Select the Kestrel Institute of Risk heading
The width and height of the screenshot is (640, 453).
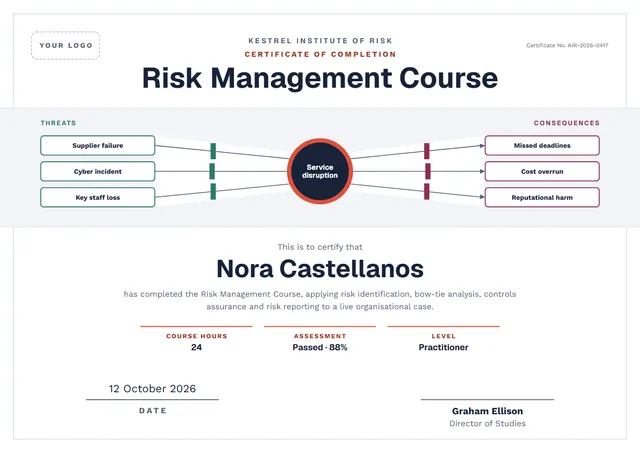click(x=320, y=41)
